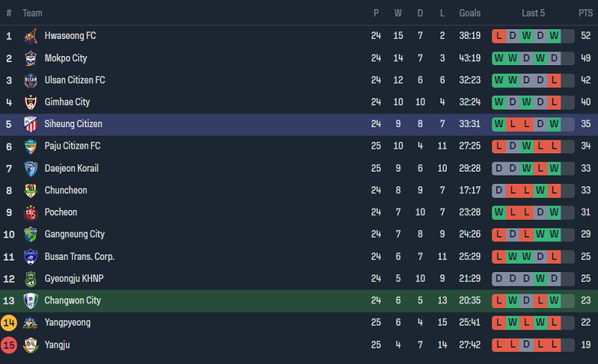Click the Hwaseong FC team crest
This screenshot has width=598, height=364.
point(31,36)
